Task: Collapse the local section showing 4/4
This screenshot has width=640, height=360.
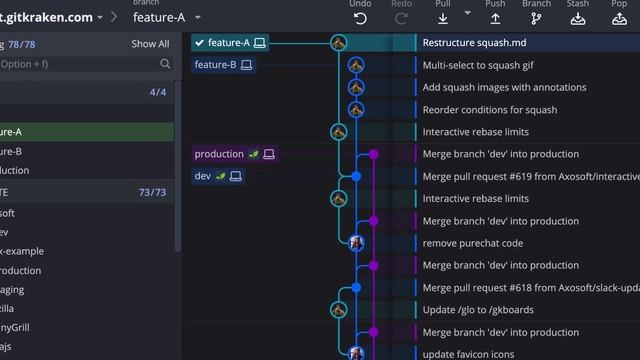Action: pos(87,92)
